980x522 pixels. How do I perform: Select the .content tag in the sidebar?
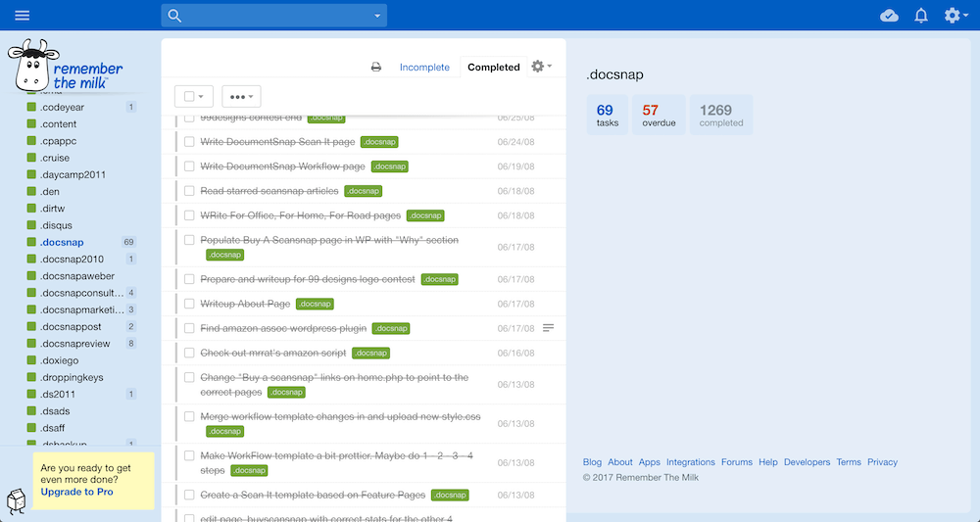[58, 123]
